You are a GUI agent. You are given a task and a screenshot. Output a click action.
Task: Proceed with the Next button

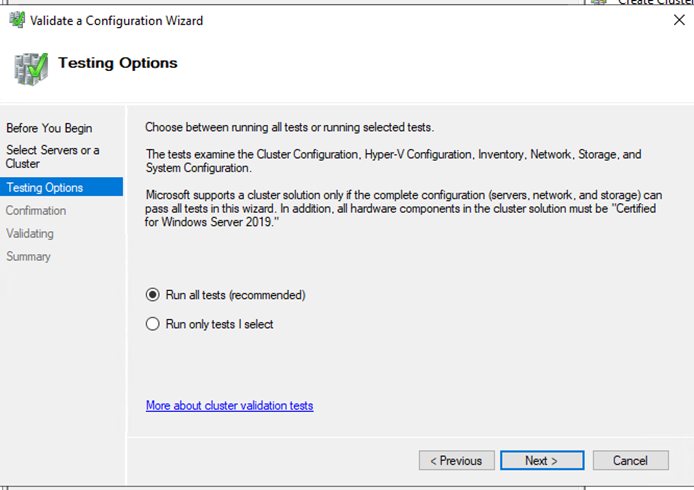[541, 461]
